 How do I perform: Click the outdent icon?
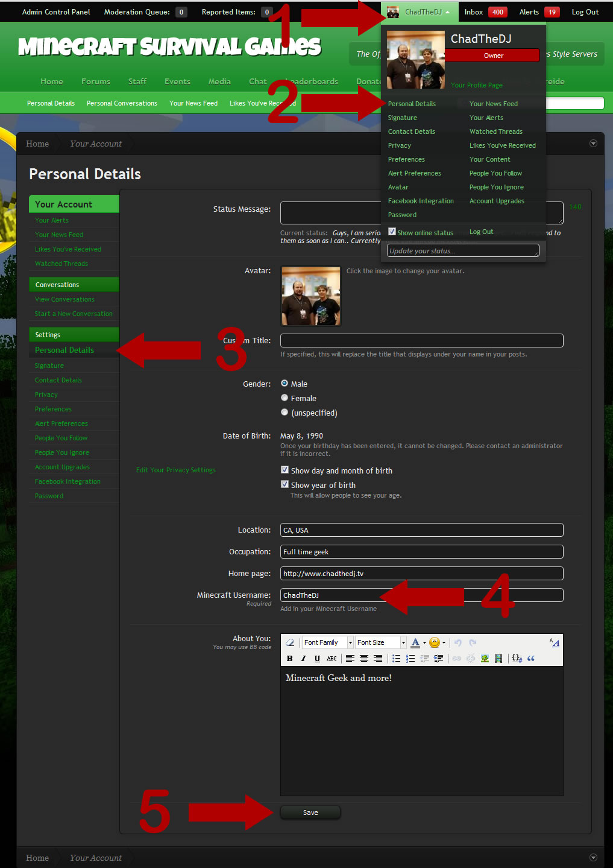coord(424,658)
